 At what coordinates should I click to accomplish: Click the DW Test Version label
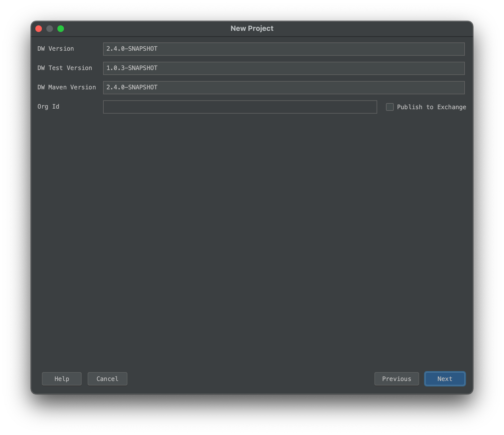pos(65,68)
